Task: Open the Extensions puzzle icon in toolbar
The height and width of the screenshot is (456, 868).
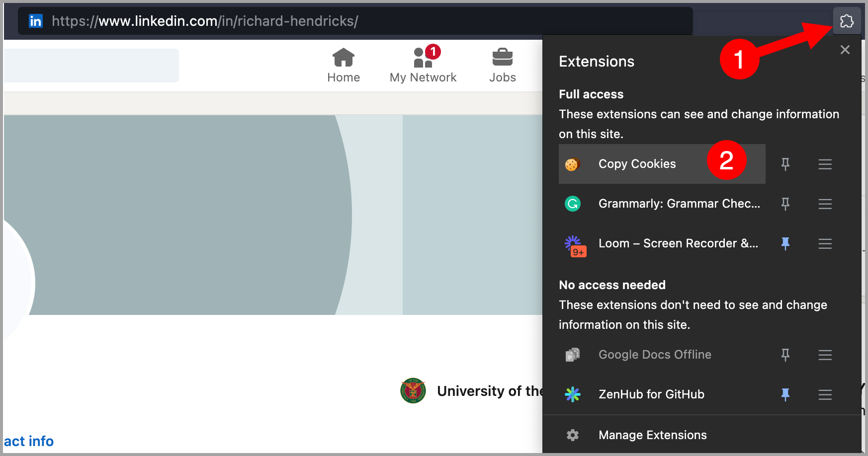Action: click(x=847, y=21)
